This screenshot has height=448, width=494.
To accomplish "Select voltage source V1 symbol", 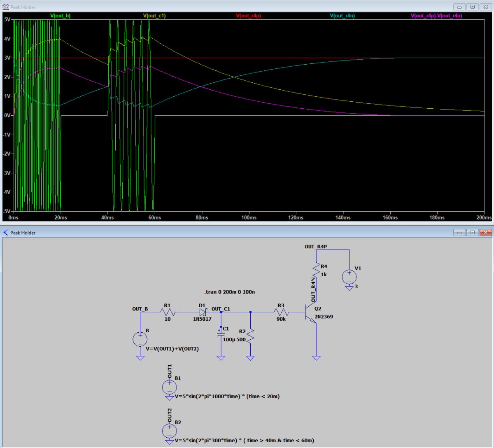I will (x=349, y=277).
